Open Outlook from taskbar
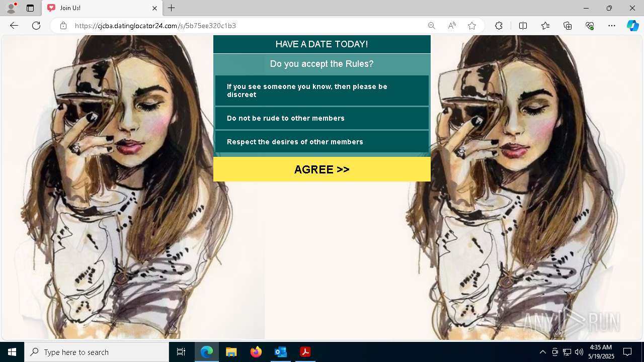 [281, 352]
